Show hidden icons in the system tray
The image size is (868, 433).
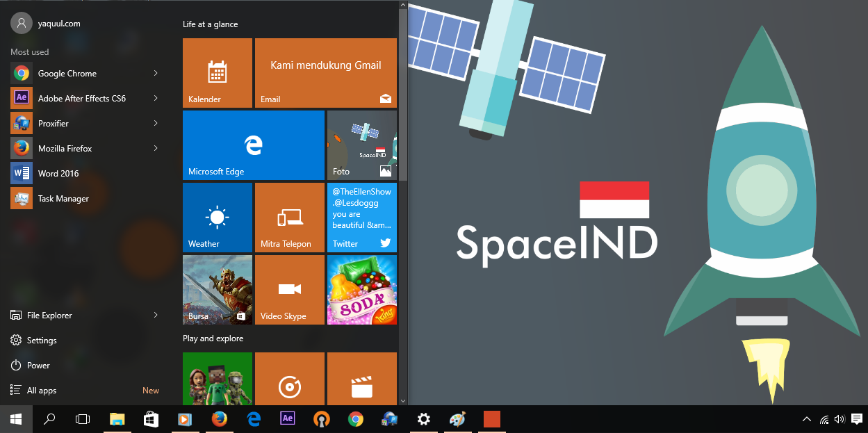click(x=806, y=419)
